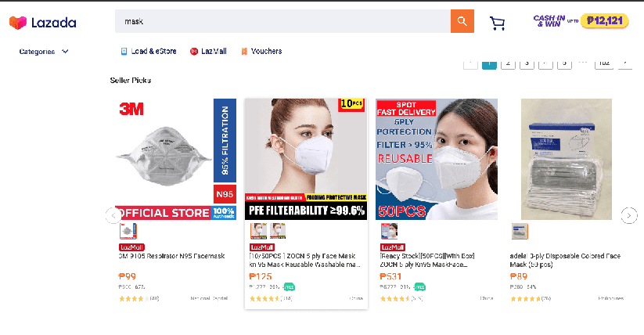This screenshot has height=335, width=644.
Task: Select 3M mask small variant thumbnail
Action: (128, 231)
